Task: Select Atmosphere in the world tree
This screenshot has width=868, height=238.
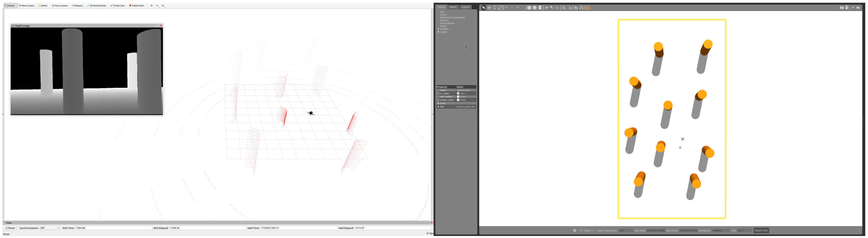Action: click(447, 23)
